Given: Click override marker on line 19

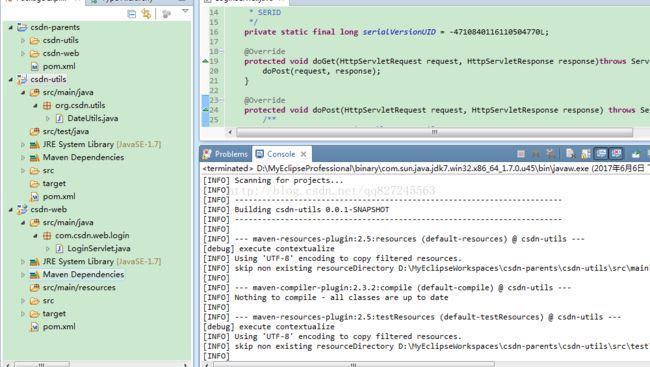Looking at the screenshot, I should click(x=205, y=61).
